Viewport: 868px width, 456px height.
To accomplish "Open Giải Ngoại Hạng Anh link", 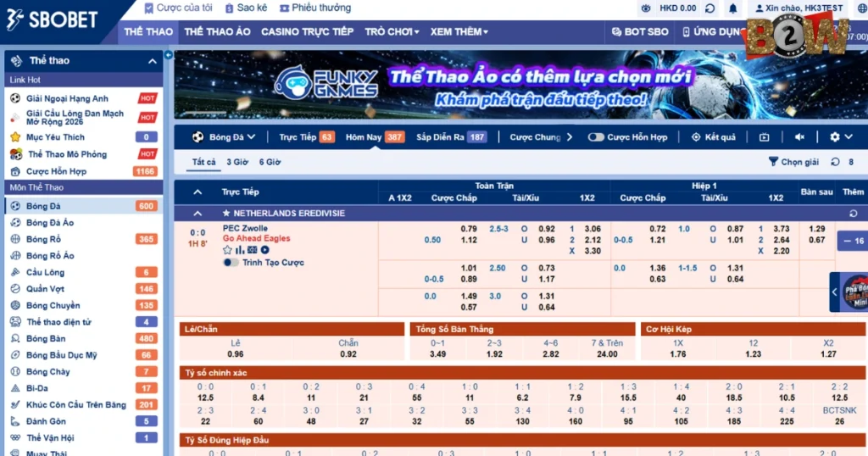I will coord(67,98).
